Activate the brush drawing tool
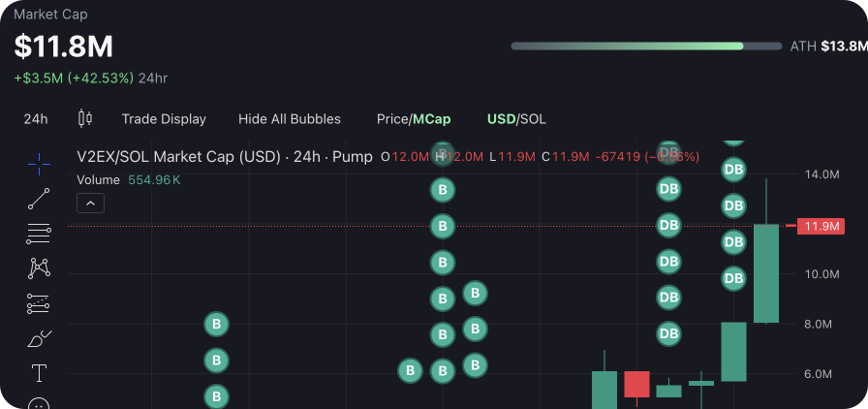Screen dimensions: 868x409 point(39,338)
